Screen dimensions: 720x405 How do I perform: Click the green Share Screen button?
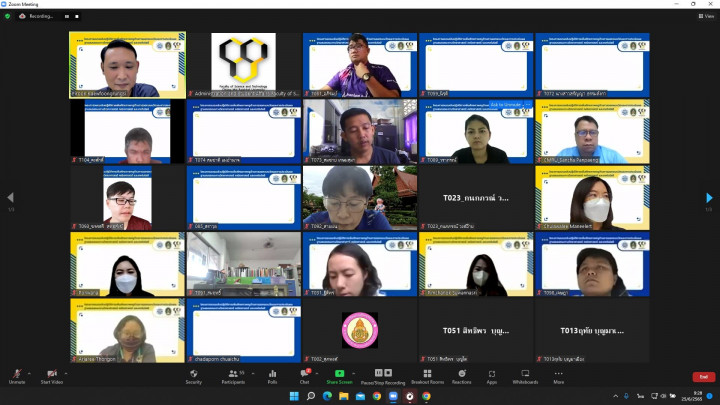339,376
